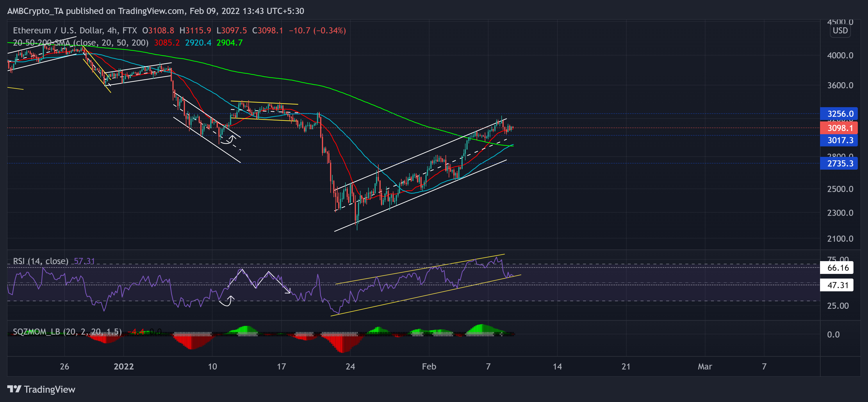The height and width of the screenshot is (402, 868).
Task: Click the 66.16 RSI level label
Action: (x=837, y=268)
